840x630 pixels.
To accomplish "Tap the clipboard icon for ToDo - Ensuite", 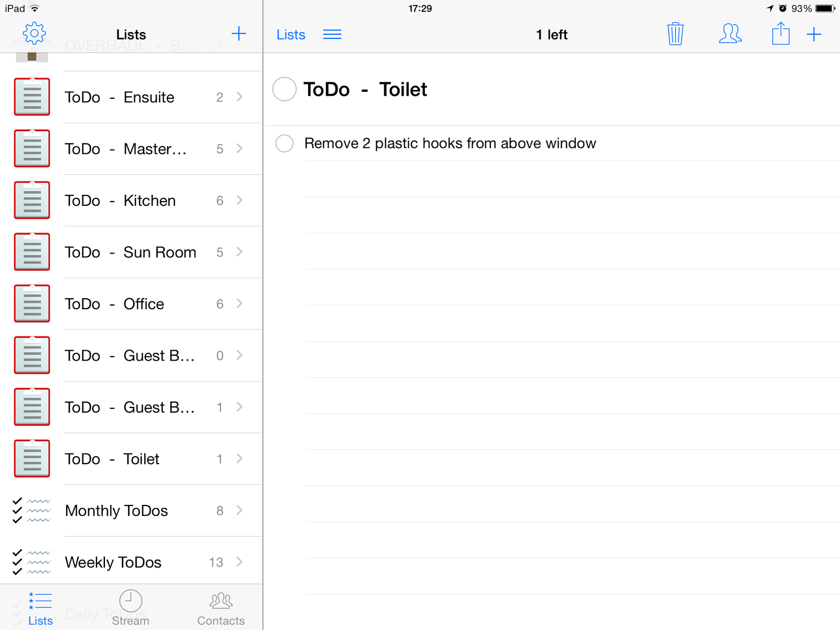I will tap(32, 97).
